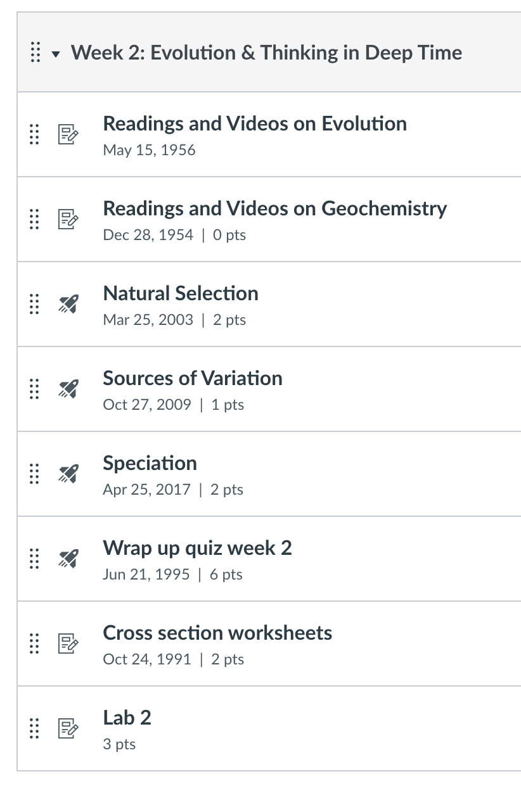This screenshot has width=521, height=812.
Task: Click the assignment icon for Readings on Geochemistry
Action: tap(68, 219)
